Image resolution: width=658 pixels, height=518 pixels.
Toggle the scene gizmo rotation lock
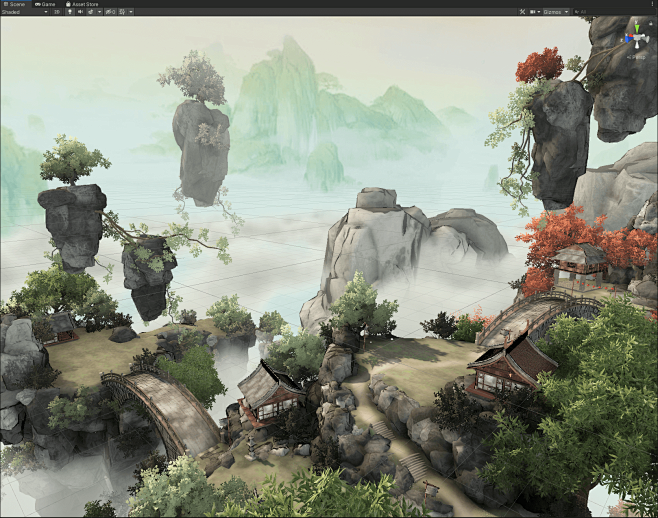(650, 23)
